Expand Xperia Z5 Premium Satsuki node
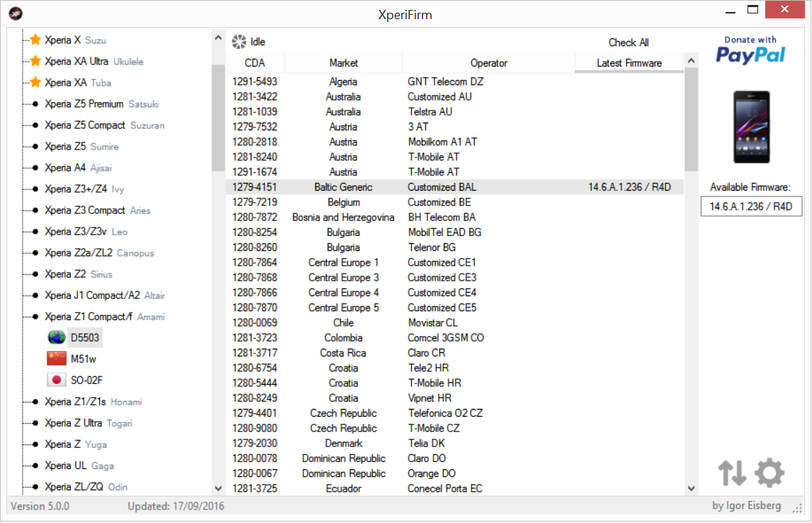The width and height of the screenshot is (812, 523). pyautogui.click(x=35, y=104)
